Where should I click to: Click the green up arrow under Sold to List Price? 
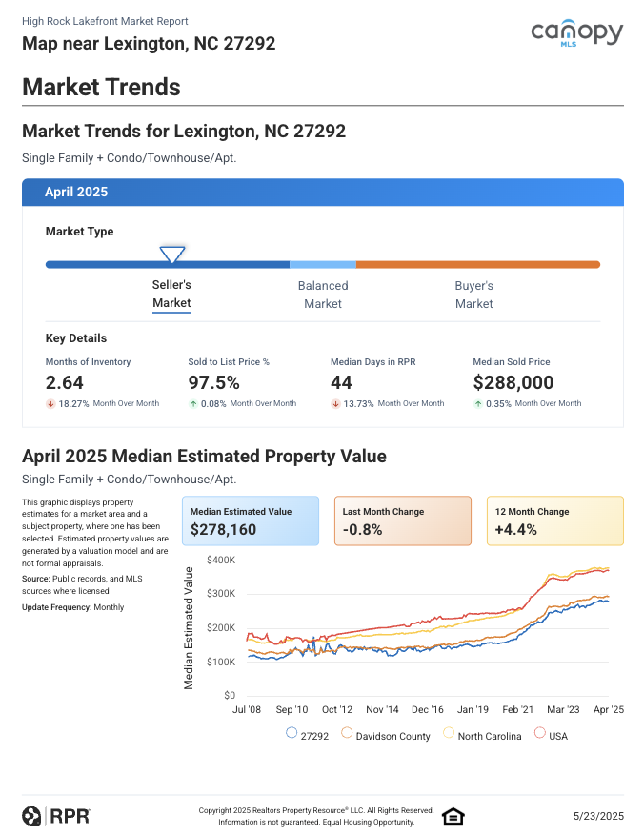pos(192,404)
